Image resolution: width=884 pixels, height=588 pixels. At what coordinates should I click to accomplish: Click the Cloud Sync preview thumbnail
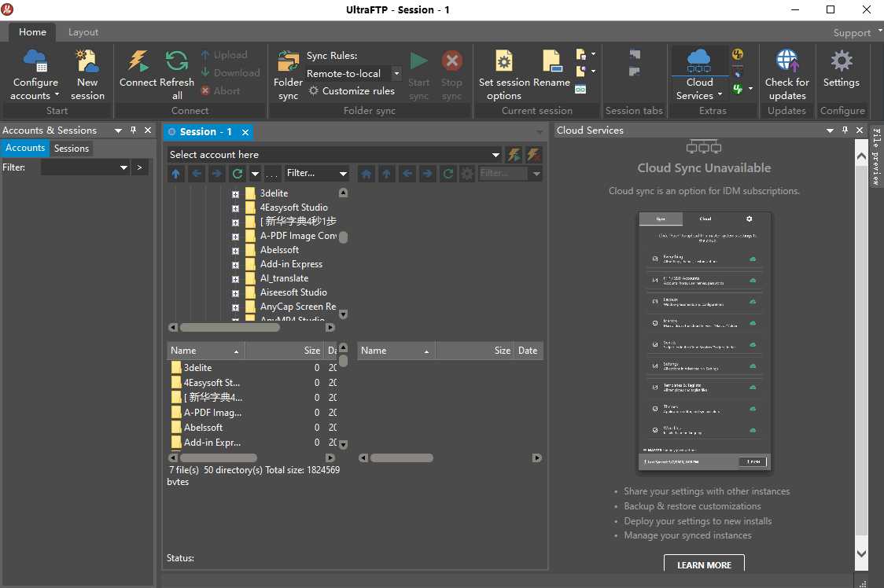pos(704,342)
